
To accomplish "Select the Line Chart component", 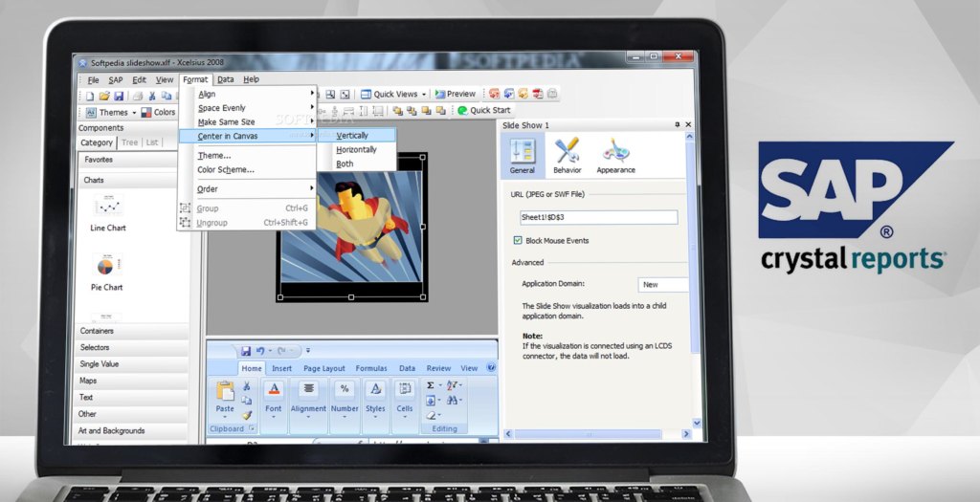I will tap(108, 208).
